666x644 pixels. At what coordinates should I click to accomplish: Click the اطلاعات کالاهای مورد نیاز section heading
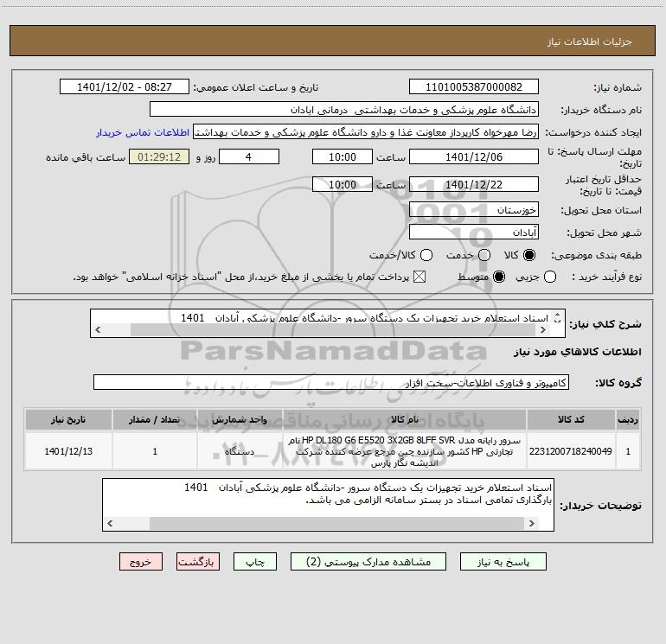pos(577,352)
